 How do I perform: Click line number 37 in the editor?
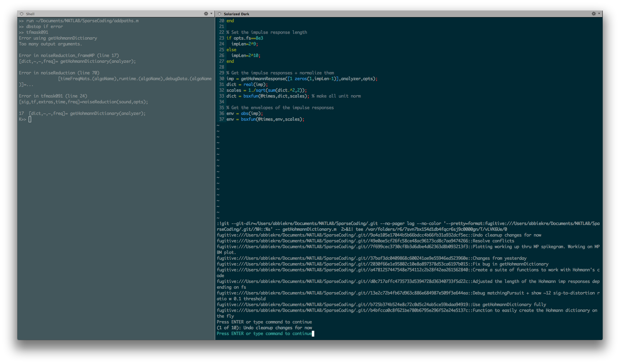(x=222, y=119)
